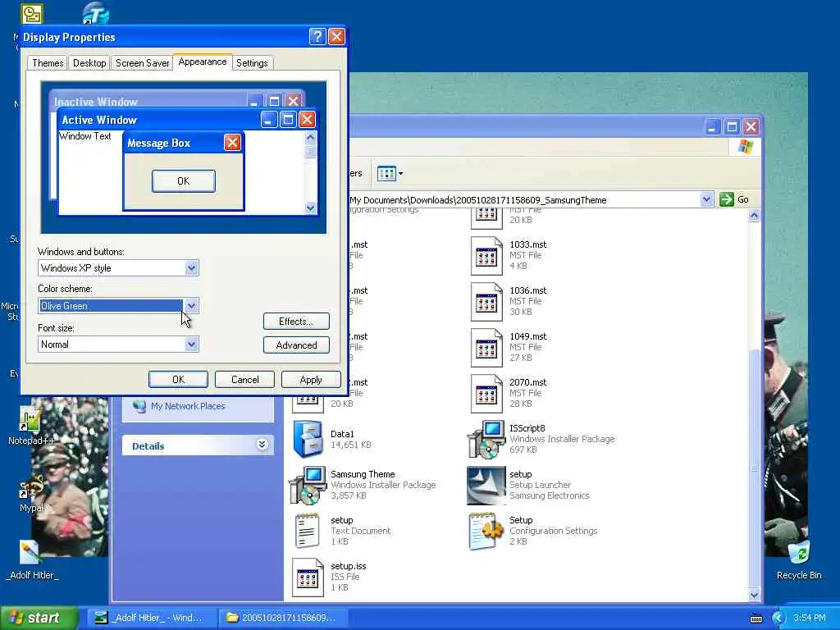
Task: Switch to the Desktop tab
Action: pyautogui.click(x=89, y=63)
